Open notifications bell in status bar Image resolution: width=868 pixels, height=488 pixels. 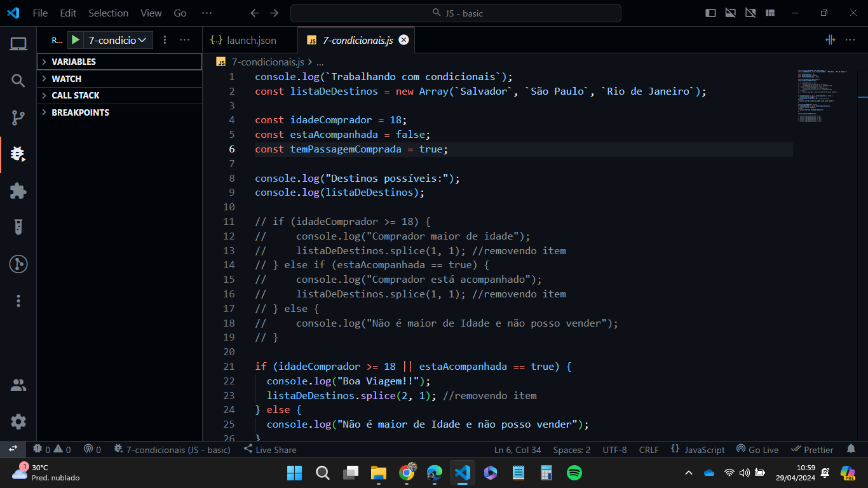[851, 449]
